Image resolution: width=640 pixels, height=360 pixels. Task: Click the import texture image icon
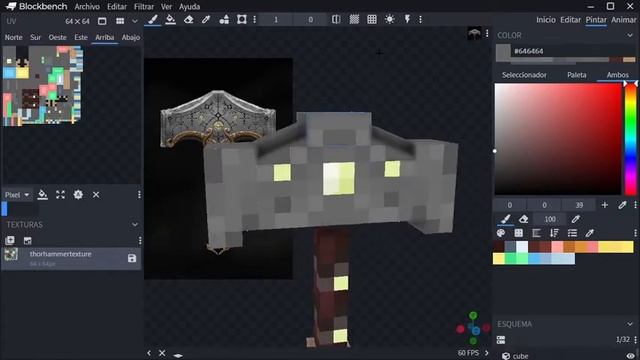tap(27, 240)
